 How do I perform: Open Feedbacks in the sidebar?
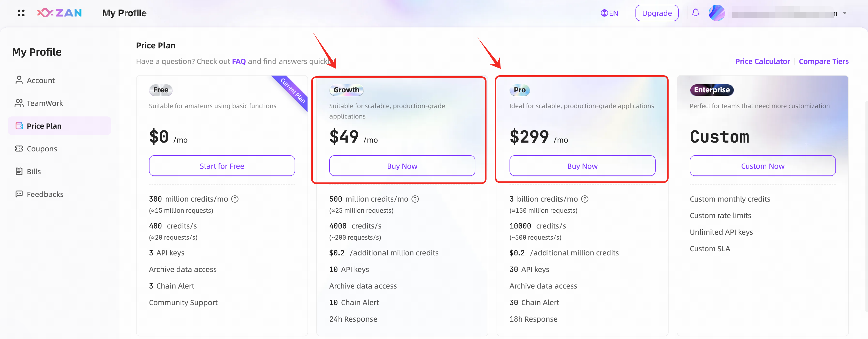click(45, 194)
